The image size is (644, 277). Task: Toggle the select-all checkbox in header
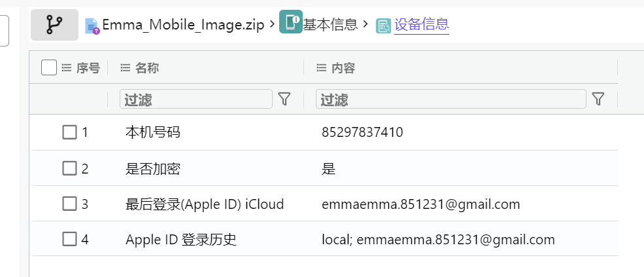tap(49, 67)
